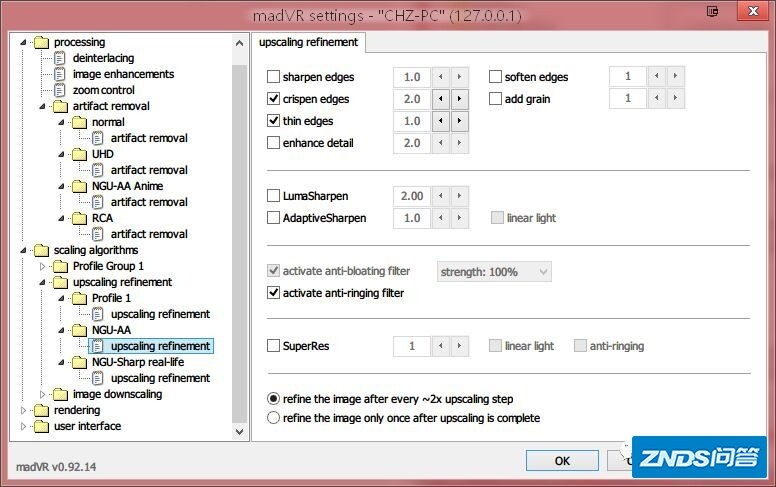Click the OK button
The width and height of the screenshot is (776, 487).
pos(562,461)
